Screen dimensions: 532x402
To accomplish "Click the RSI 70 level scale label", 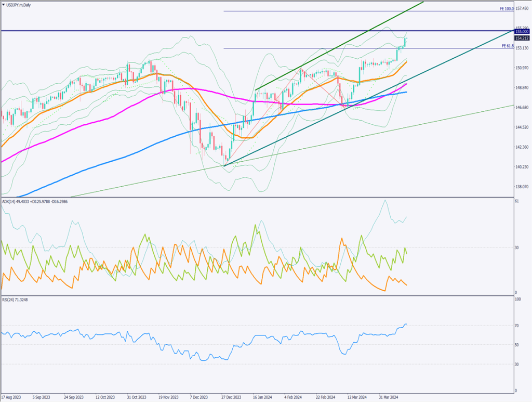I will (x=517, y=326).
